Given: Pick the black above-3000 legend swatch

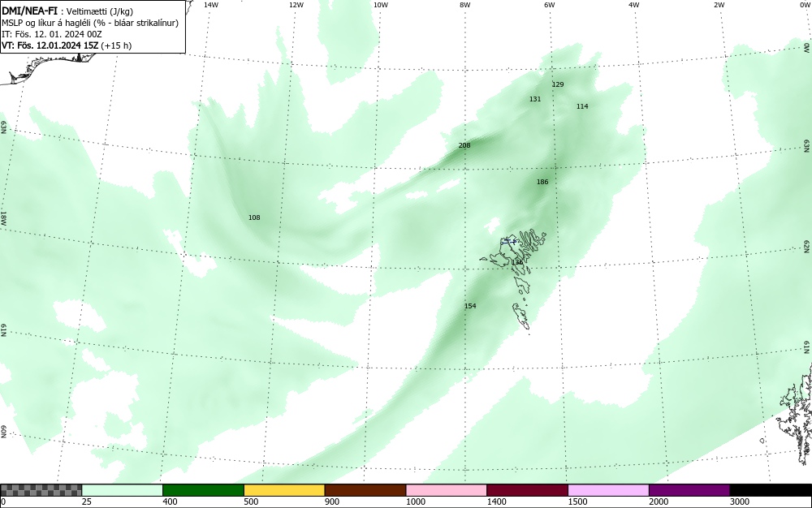Looking at the screenshot, I should click(771, 490).
